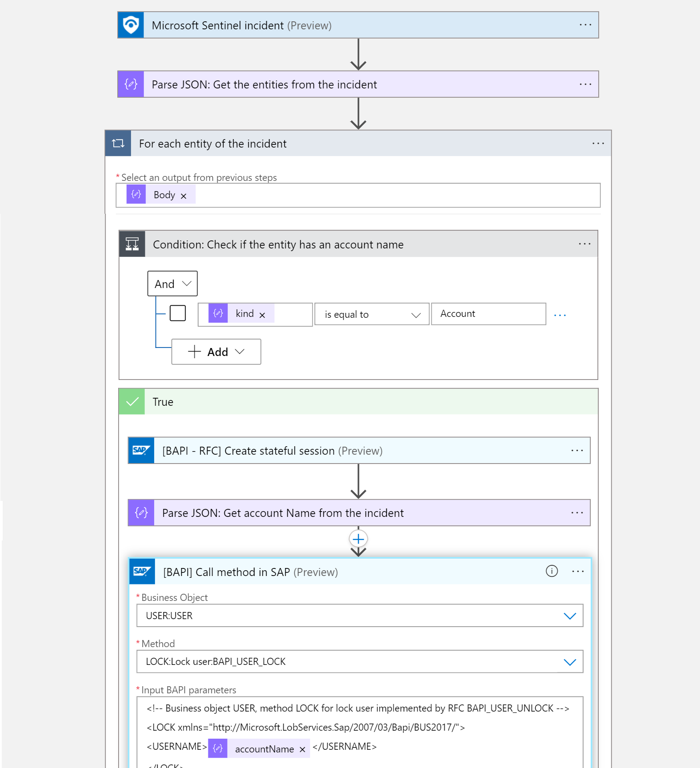The image size is (700, 768).
Task: Tick the checkbox beside the kind condition row
Action: tap(178, 313)
